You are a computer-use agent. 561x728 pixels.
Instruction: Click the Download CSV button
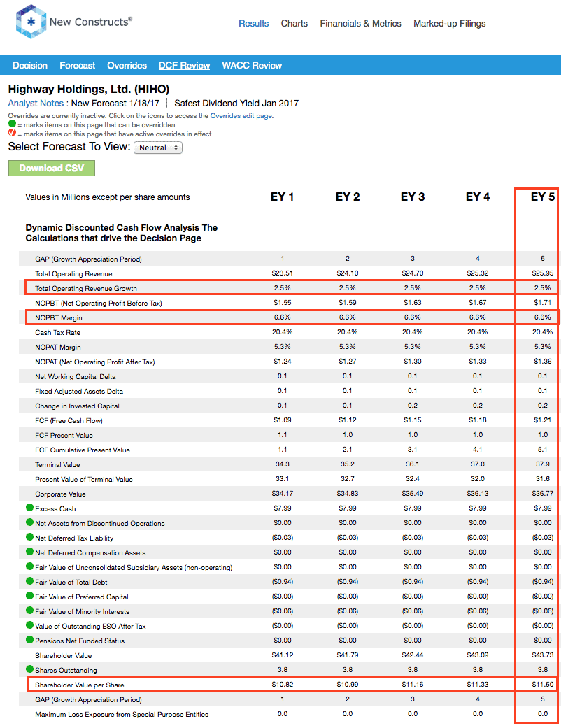52,168
